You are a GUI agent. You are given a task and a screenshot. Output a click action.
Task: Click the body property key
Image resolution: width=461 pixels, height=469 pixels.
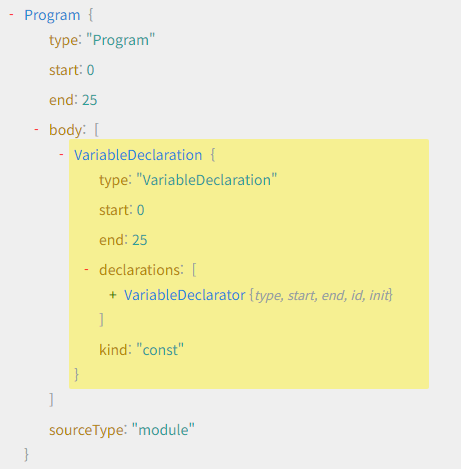tap(66, 130)
